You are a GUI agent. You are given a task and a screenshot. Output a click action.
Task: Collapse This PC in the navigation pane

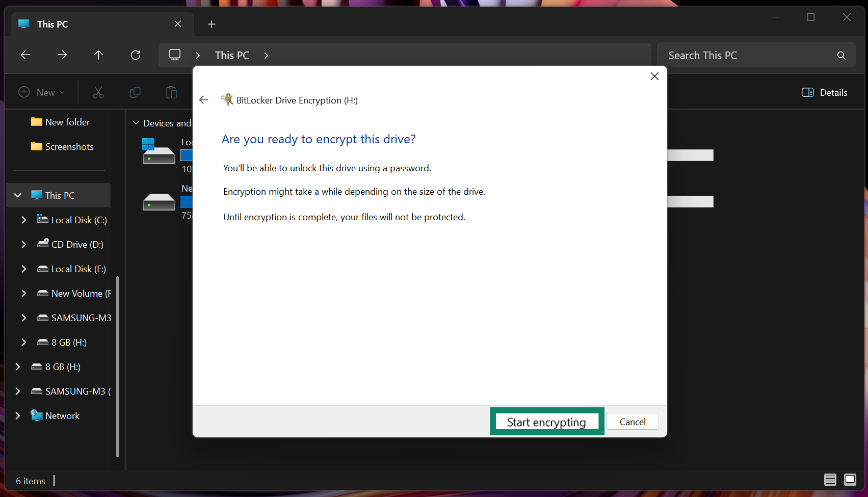coord(17,195)
